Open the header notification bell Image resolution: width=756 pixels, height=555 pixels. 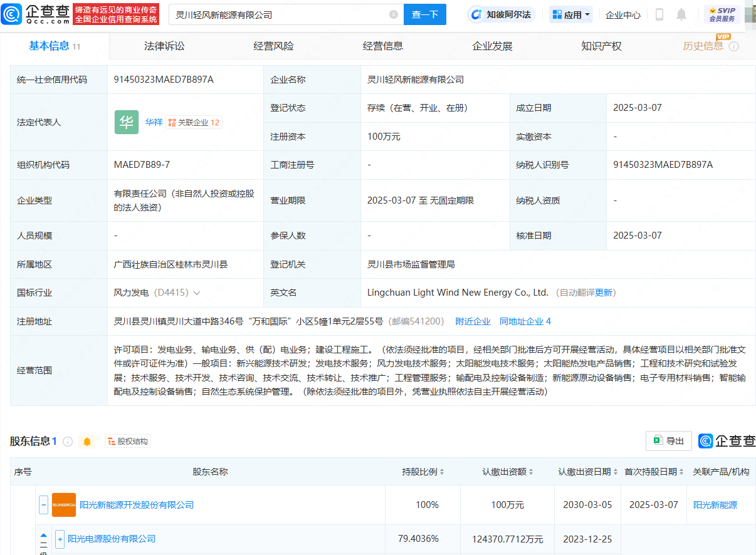(681, 14)
